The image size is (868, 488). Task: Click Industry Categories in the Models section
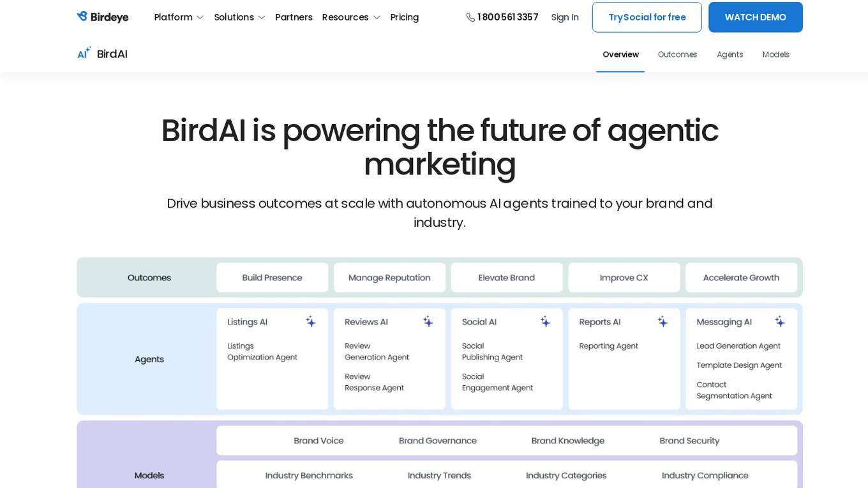pyautogui.click(x=566, y=476)
